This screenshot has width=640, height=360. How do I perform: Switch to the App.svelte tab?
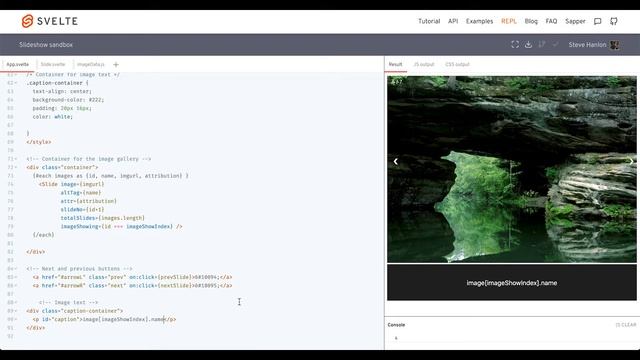pos(18,64)
